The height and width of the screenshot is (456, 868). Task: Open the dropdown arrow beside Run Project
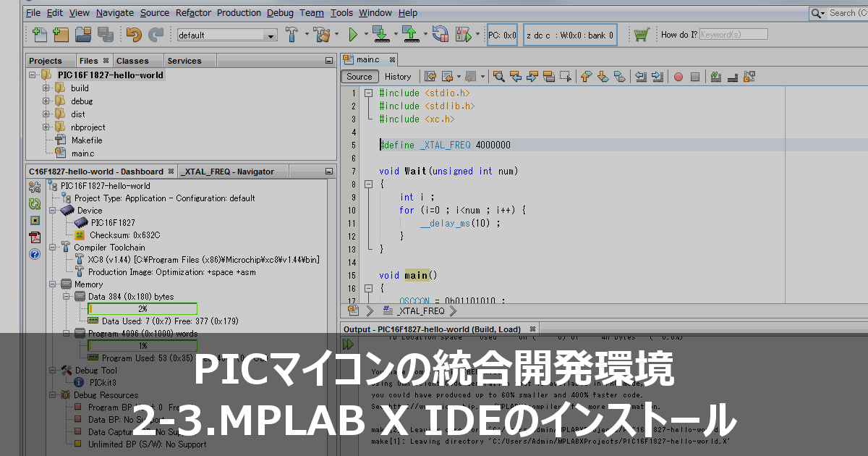click(x=366, y=34)
